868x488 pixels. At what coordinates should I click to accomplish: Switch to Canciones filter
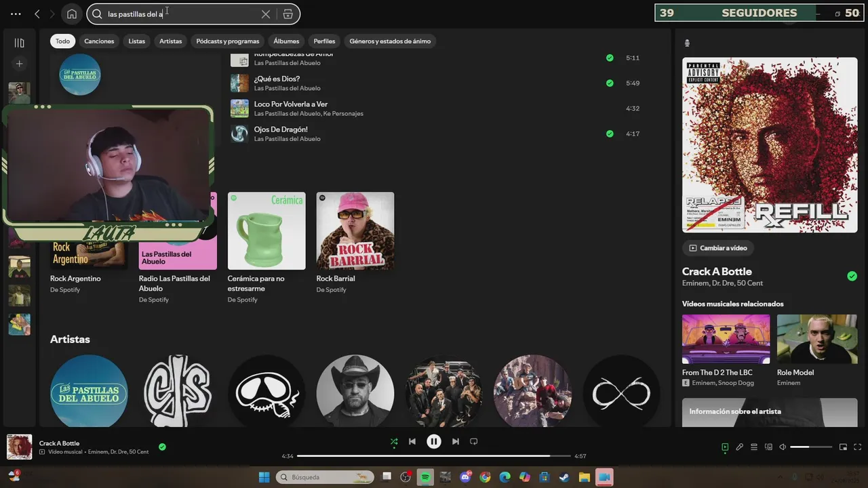pos(99,41)
